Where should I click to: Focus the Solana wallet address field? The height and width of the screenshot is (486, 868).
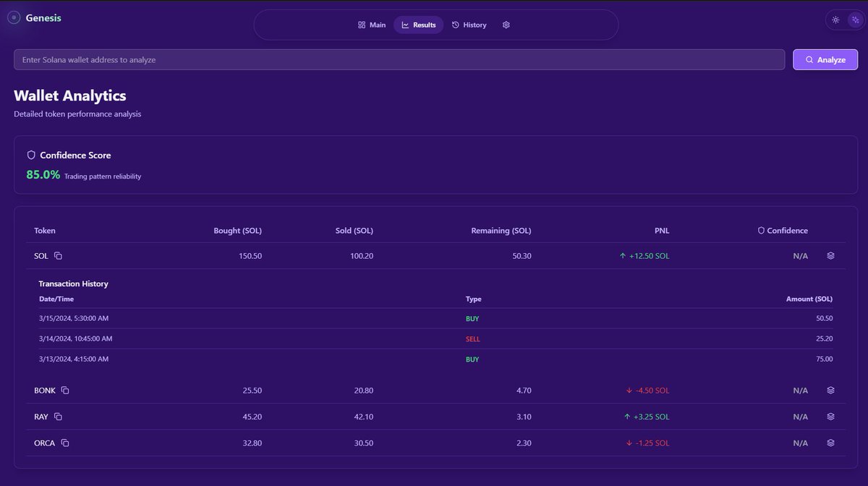click(x=399, y=59)
